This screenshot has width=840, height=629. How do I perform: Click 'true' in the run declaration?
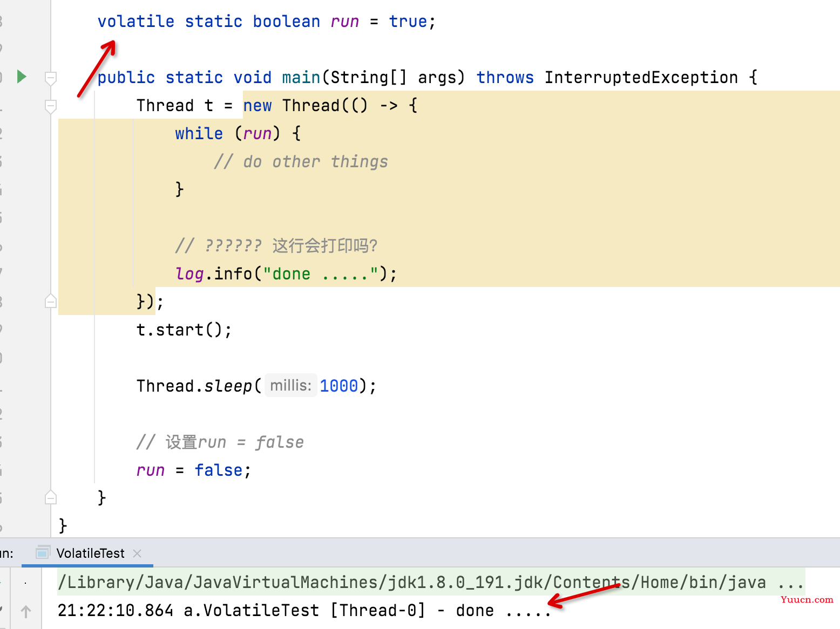[408, 22]
